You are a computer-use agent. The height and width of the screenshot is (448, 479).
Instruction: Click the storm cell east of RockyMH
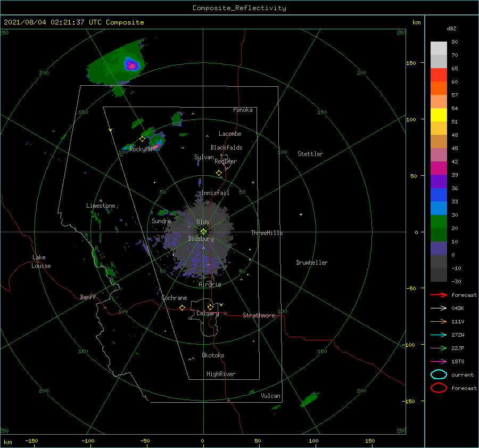point(157,142)
